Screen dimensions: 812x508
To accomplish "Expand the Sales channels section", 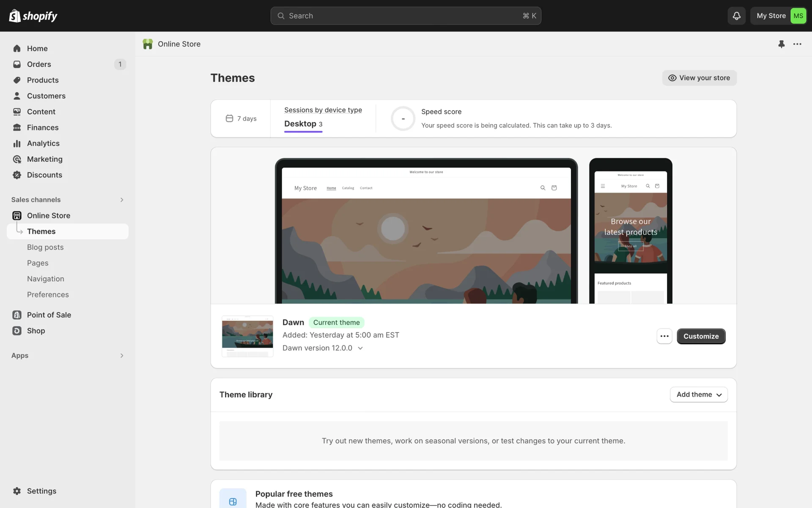I will coord(122,200).
